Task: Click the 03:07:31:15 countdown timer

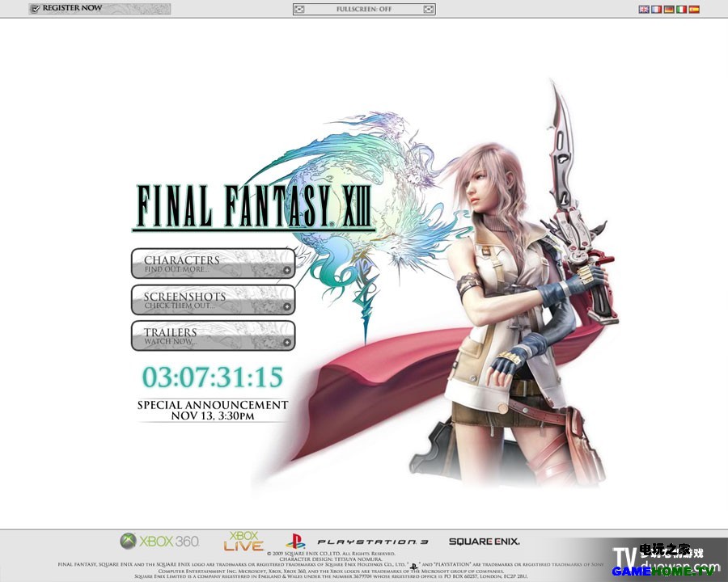Action: tap(213, 377)
